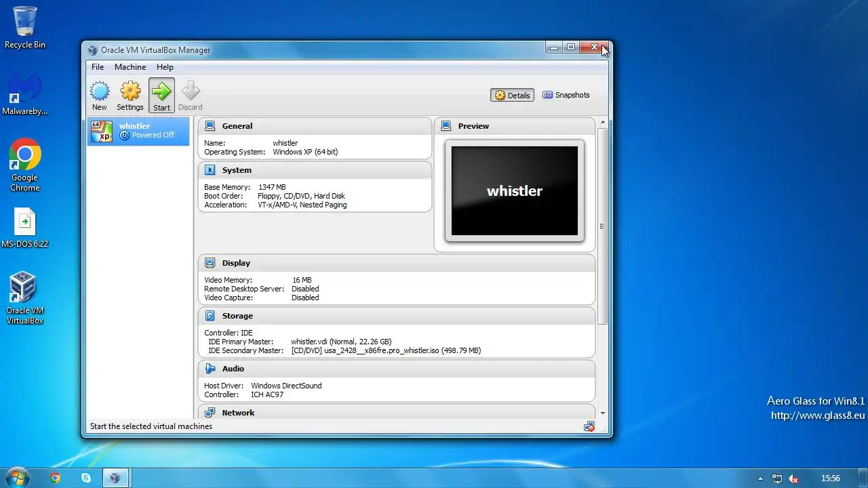Click the Audio section header
Screen dimensions: 868x488
tap(397, 369)
